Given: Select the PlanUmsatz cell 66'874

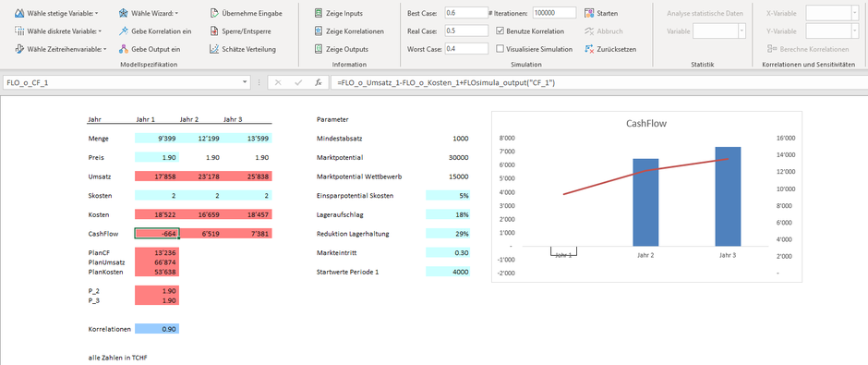Looking at the screenshot, I should [x=157, y=262].
